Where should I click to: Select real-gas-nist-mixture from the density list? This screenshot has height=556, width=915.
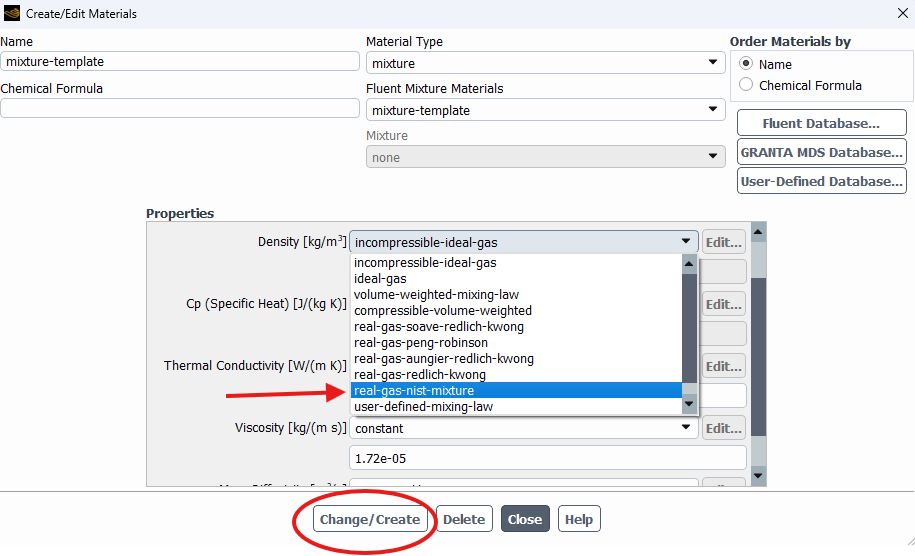click(x=516, y=390)
